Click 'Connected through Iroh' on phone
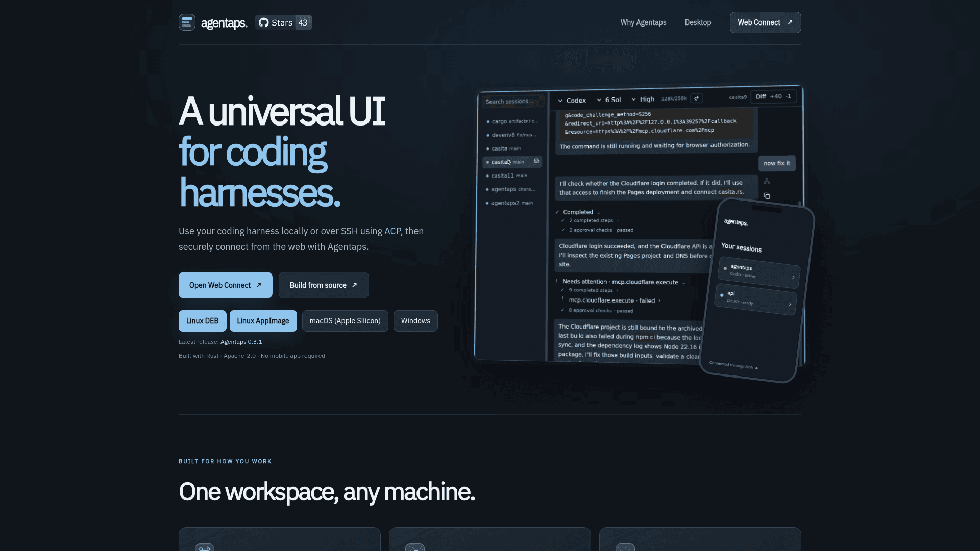Screen dimensions: 980x551 (733, 365)
